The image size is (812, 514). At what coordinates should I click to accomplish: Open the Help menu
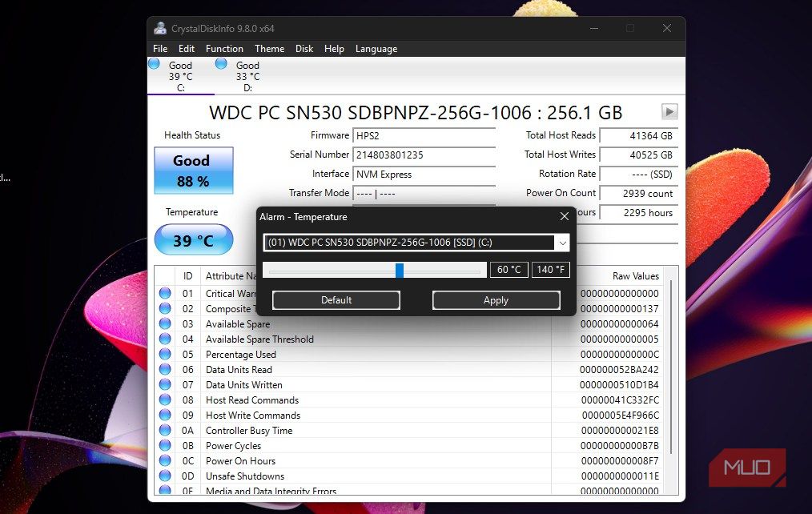pos(334,49)
